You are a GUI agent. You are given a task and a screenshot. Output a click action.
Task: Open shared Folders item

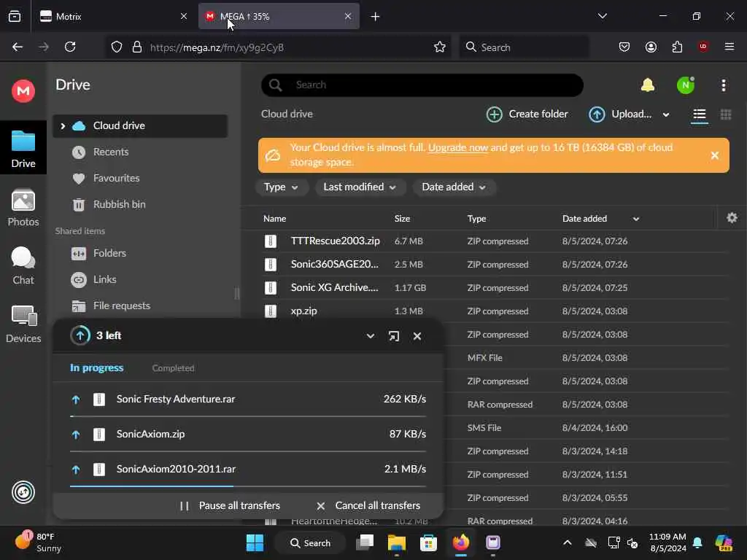click(x=109, y=253)
